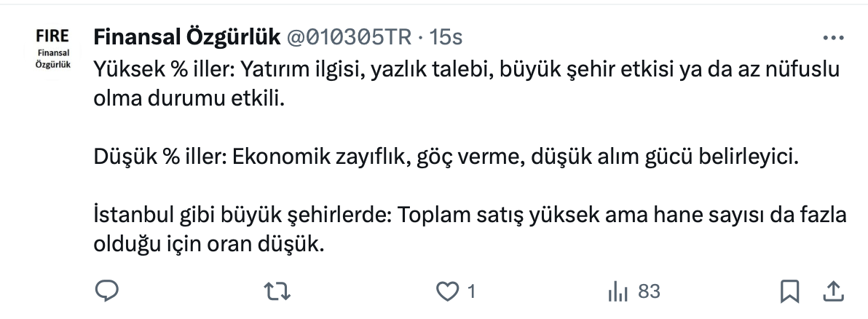Click the "FIRE" text in the avatar logo
868x319 pixels.
pos(52,36)
